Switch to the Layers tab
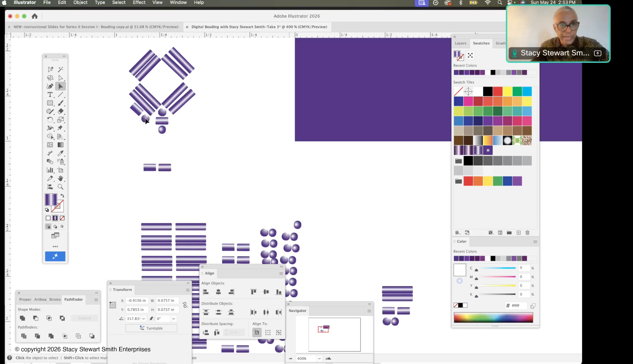The height and width of the screenshot is (364, 633). click(x=460, y=43)
